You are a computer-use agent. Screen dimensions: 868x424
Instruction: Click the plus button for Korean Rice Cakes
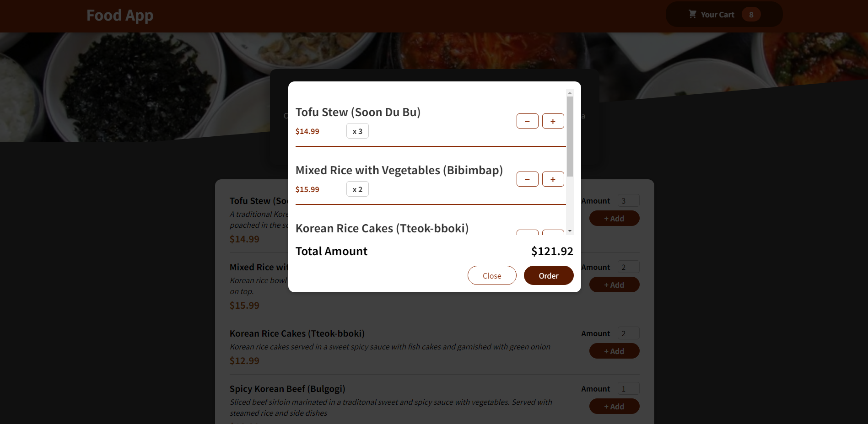[553, 234]
